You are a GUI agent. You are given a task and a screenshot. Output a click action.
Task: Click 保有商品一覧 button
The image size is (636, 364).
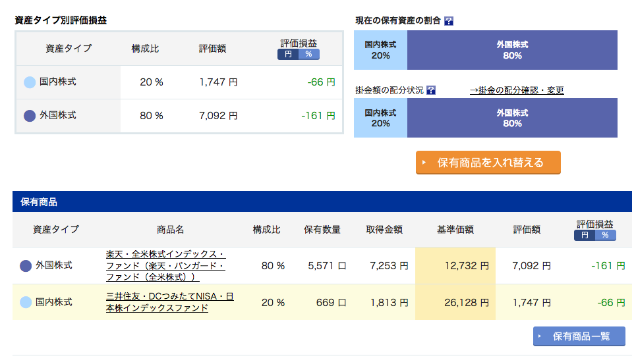(x=579, y=336)
